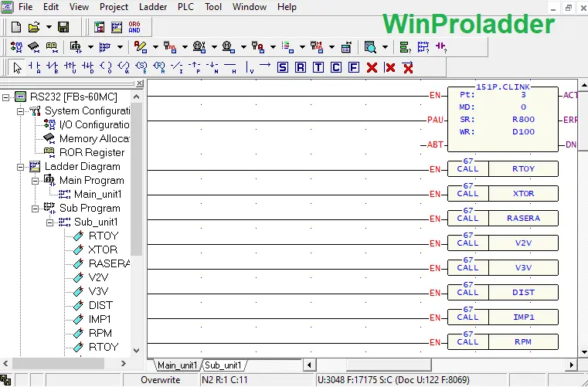Click the CALL RASERA function block
This screenshot has width=588, height=387.
pyautogui.click(x=523, y=219)
